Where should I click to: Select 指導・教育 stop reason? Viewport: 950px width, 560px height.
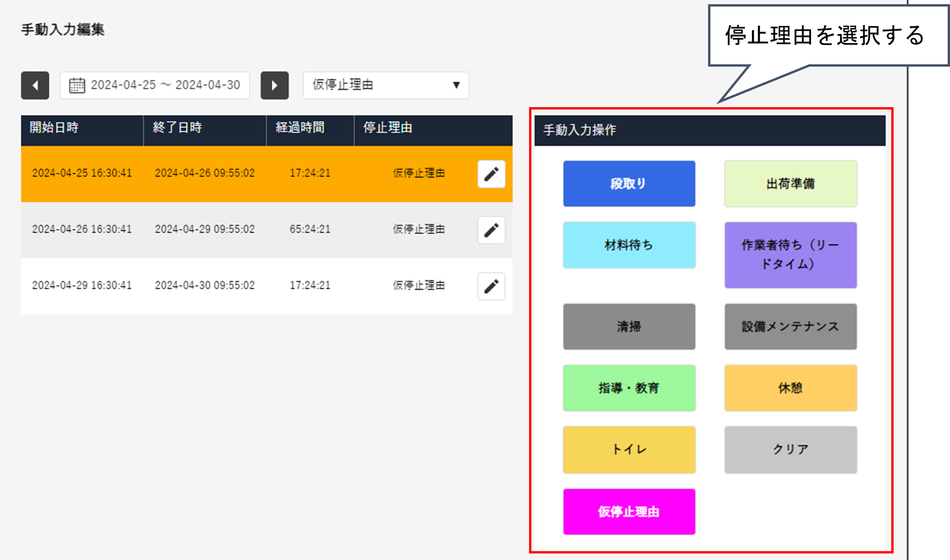629,388
